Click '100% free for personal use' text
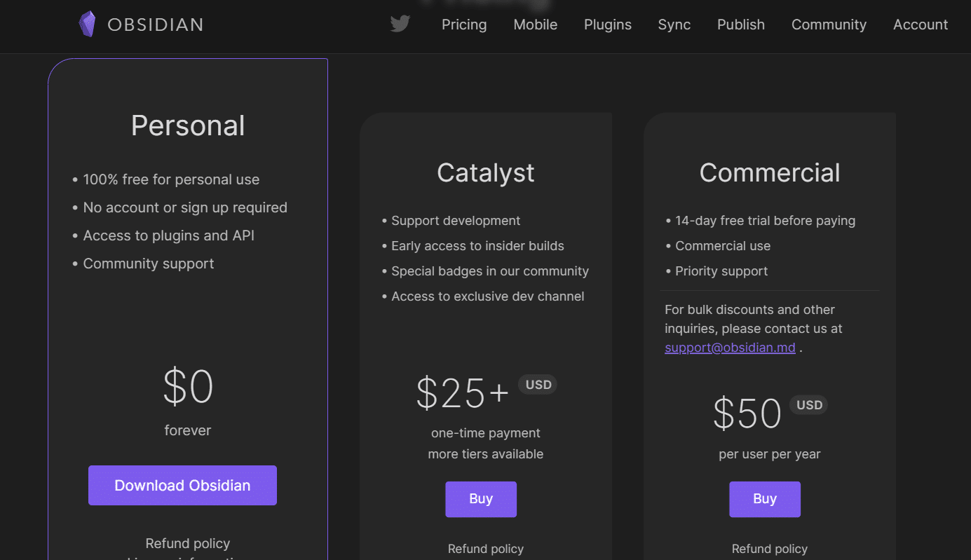Screen dimensions: 971x560 point(171,179)
